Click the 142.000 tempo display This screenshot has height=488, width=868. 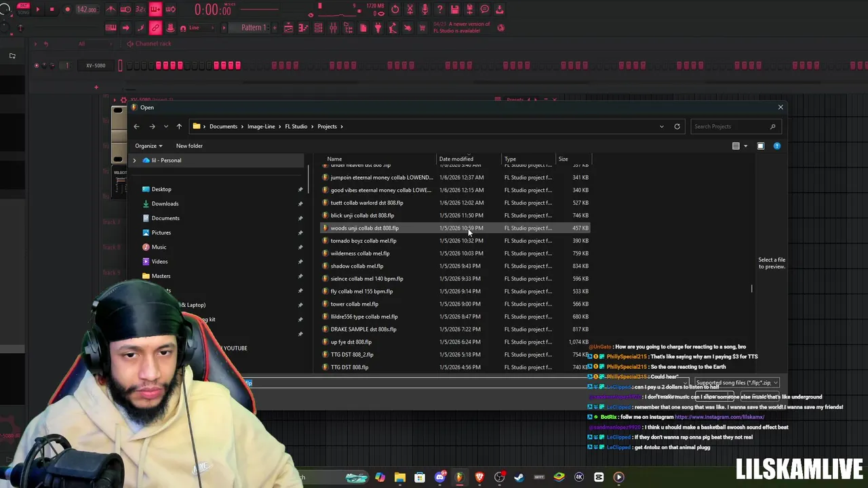click(86, 9)
